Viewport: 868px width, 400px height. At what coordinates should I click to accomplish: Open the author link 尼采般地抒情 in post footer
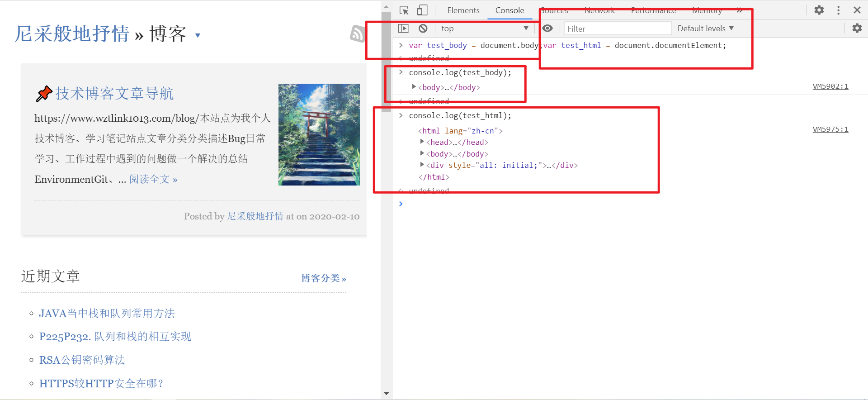pos(255,216)
